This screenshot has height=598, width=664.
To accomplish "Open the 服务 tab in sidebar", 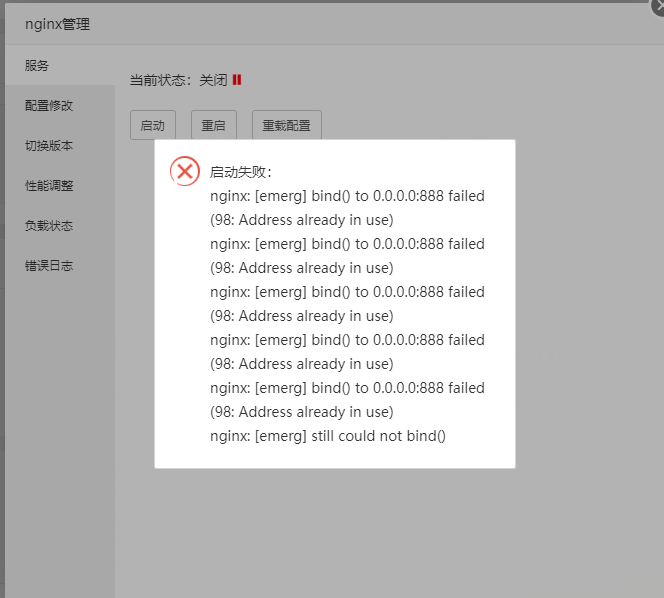I will [x=60, y=65].
